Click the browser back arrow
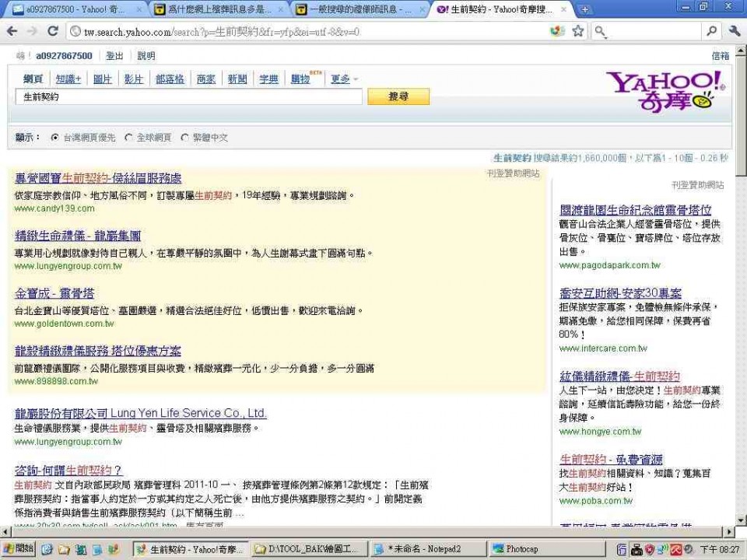 coord(12,31)
